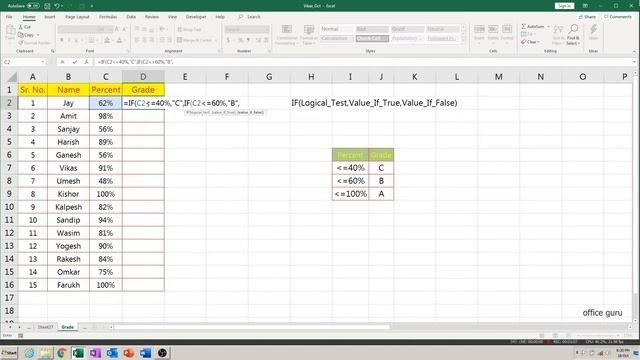Click the 98% percent cell
The height and width of the screenshot is (360, 640).
(106, 116)
